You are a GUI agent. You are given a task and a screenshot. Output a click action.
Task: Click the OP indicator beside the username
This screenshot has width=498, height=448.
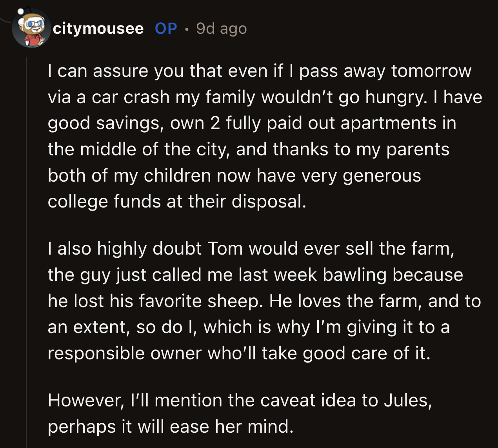[x=165, y=28]
